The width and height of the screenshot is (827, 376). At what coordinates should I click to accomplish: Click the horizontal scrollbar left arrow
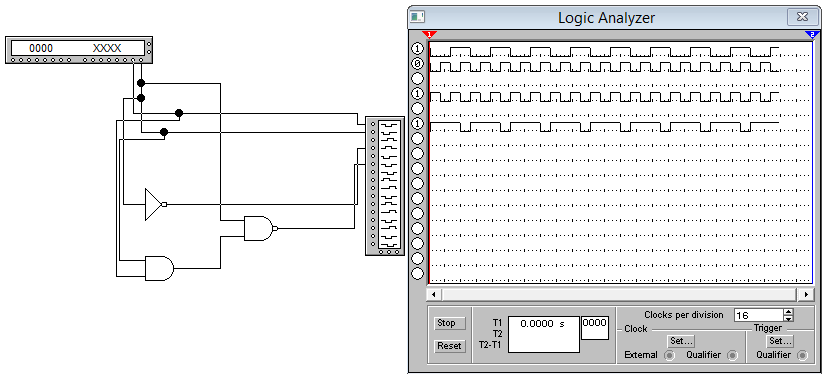(434, 294)
